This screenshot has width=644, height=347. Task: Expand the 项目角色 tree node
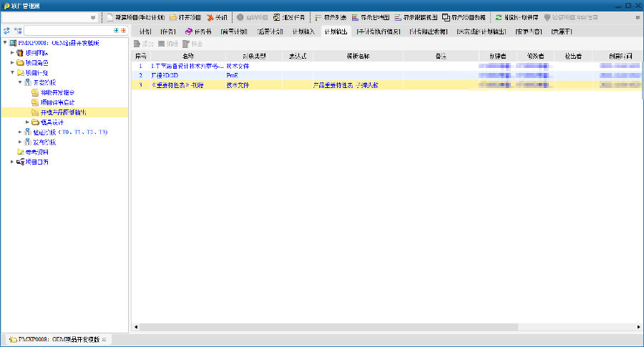[x=12, y=62]
